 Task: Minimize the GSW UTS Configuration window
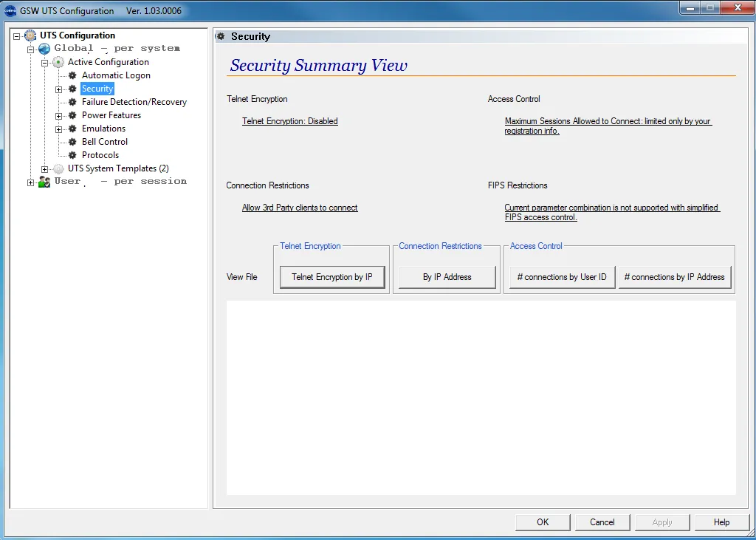point(691,7)
